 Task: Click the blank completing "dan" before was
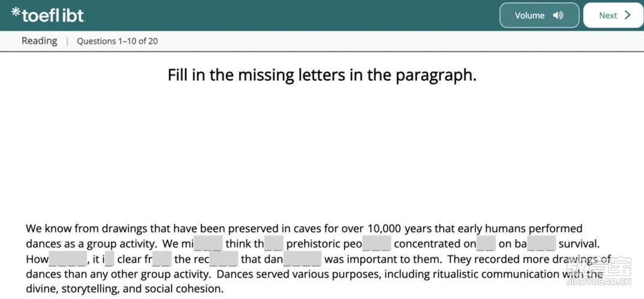302,259
